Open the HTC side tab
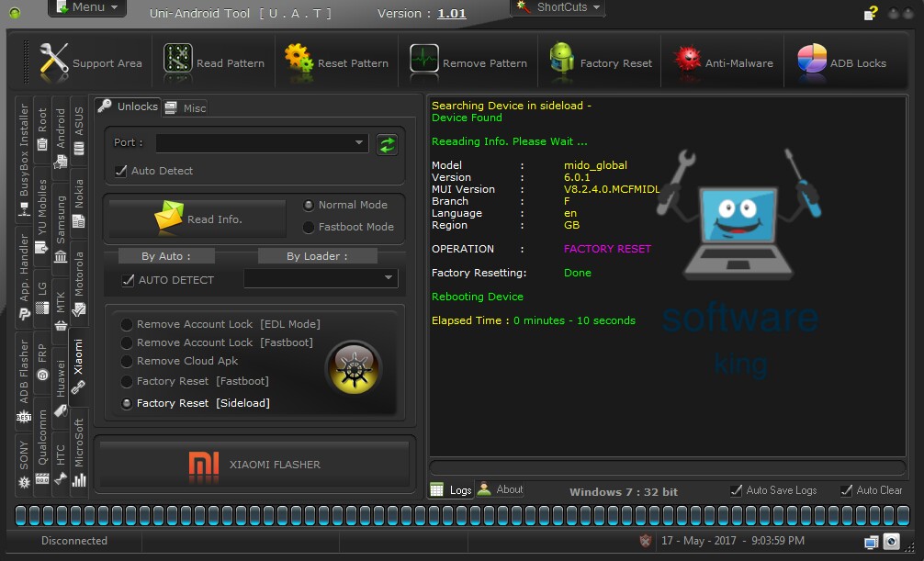This screenshot has width=924, height=561. tap(61, 464)
